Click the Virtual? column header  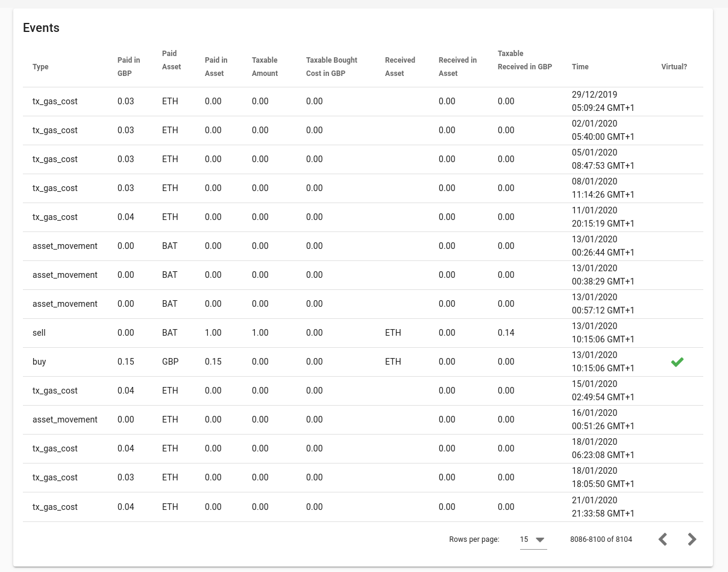pos(674,67)
